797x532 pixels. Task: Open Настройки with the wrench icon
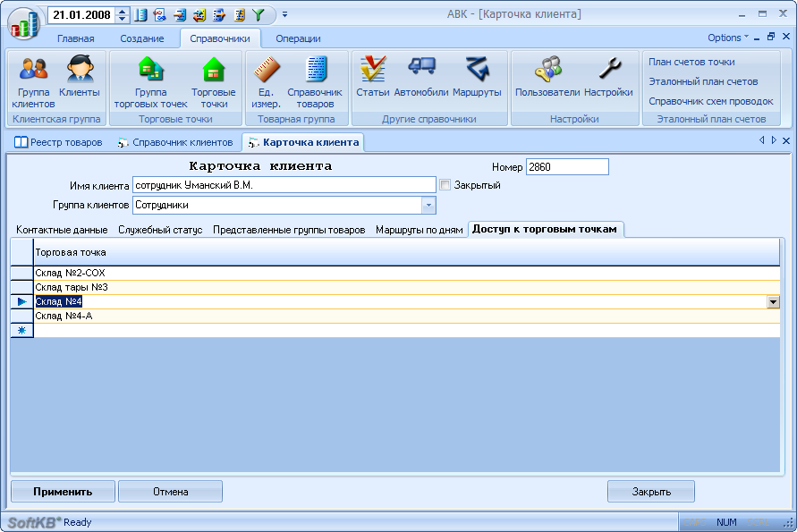tap(608, 76)
